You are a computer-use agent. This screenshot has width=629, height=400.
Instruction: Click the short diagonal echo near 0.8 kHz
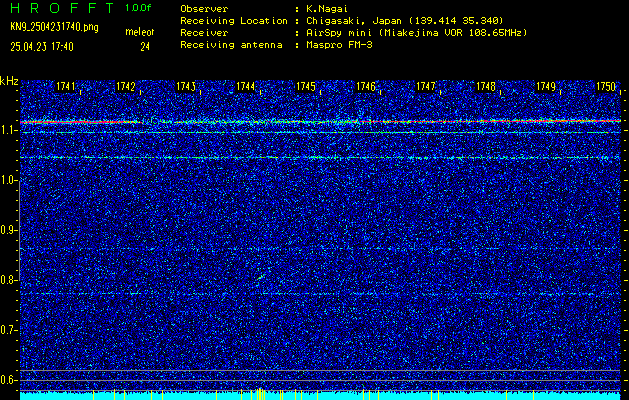click(x=261, y=277)
